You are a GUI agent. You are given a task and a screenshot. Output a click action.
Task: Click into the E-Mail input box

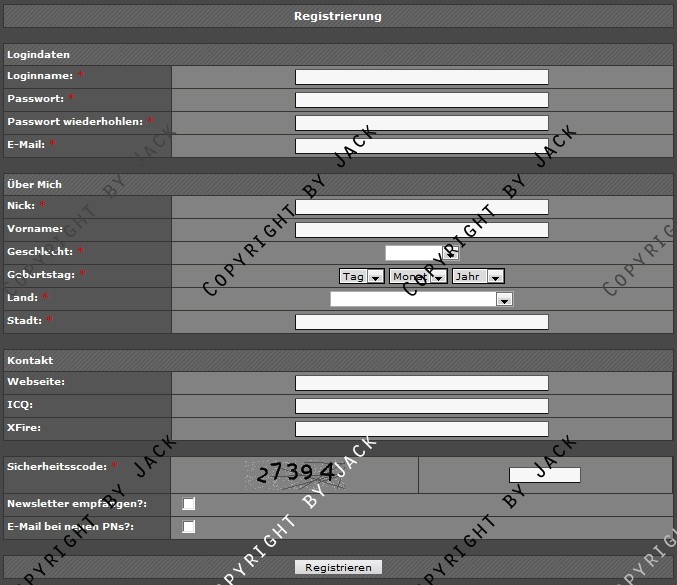pos(421,146)
